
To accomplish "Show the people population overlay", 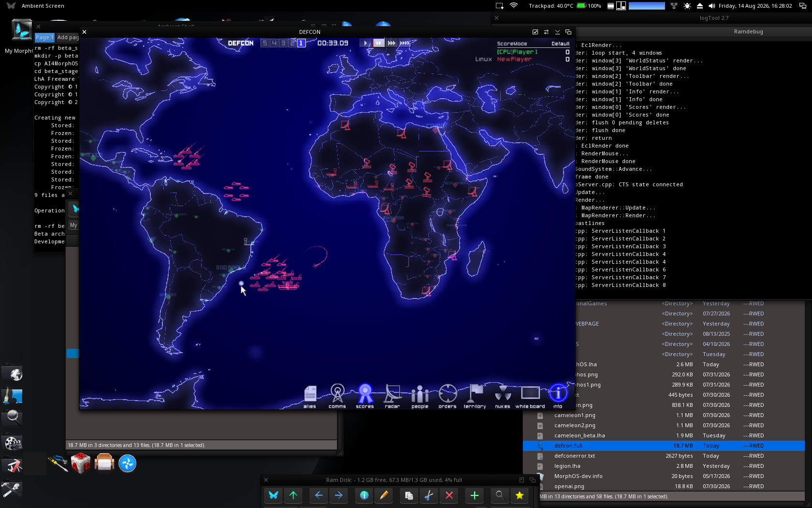I will pyautogui.click(x=420, y=396).
